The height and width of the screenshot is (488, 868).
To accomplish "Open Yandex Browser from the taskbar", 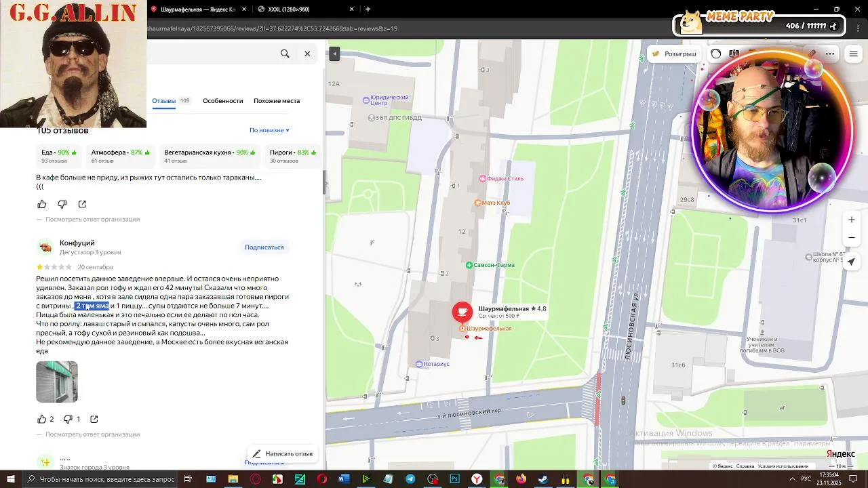I will [477, 479].
